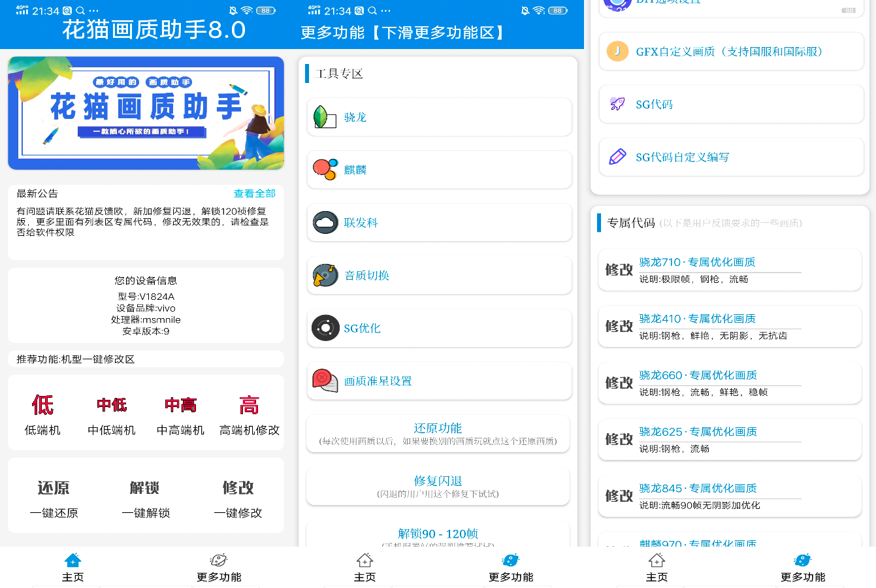This screenshot has width=876, height=588.
Task: Tap 修改 beside 骁龙660 专属优化画质
Action: click(619, 383)
